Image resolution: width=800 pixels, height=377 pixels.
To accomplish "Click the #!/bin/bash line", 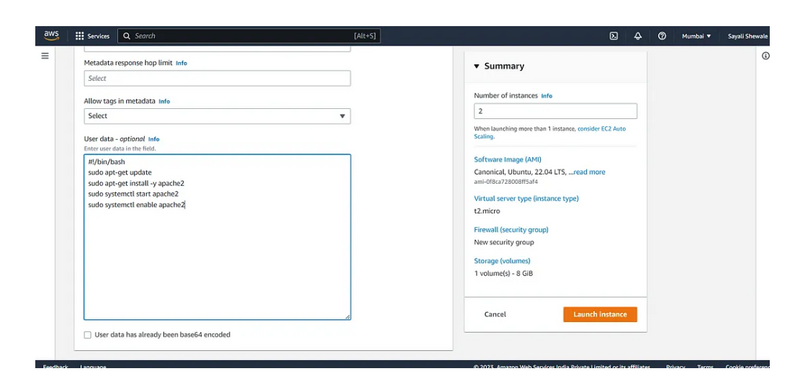I will point(107,162).
